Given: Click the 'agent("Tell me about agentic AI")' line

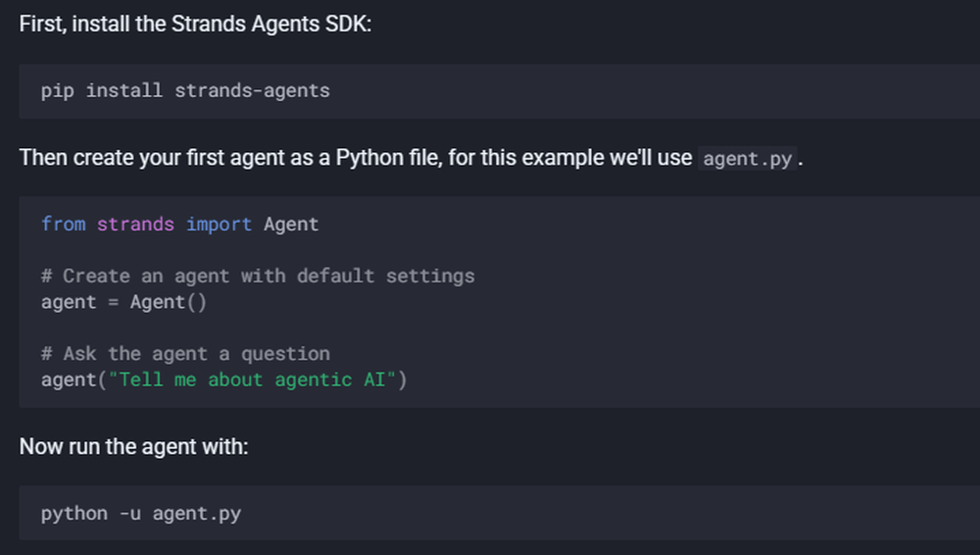Looking at the screenshot, I should point(223,379).
